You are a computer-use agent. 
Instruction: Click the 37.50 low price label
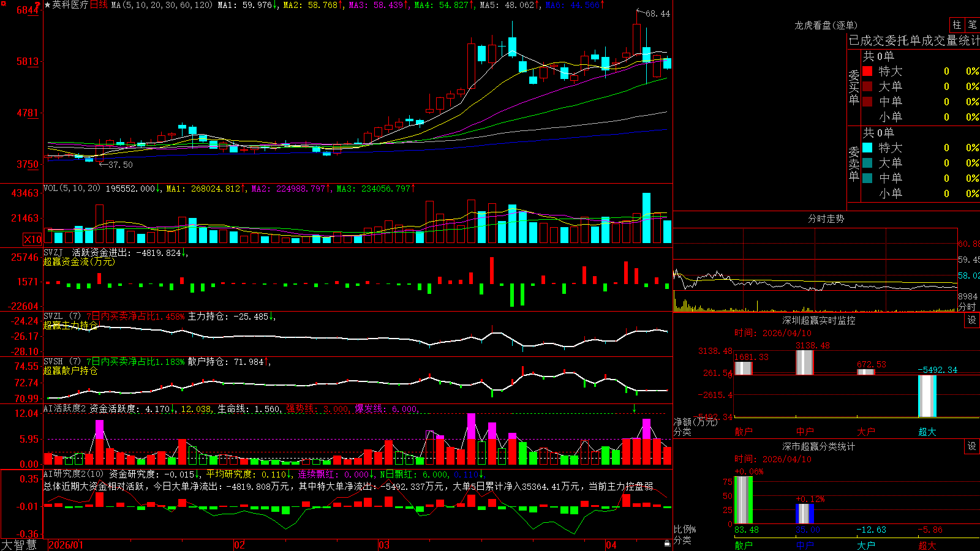pyautogui.click(x=120, y=165)
